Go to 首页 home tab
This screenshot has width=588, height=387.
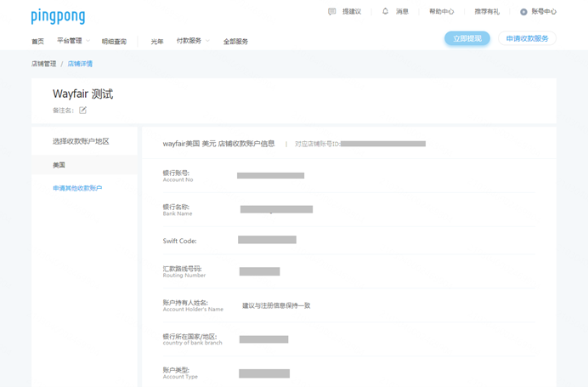(x=37, y=42)
